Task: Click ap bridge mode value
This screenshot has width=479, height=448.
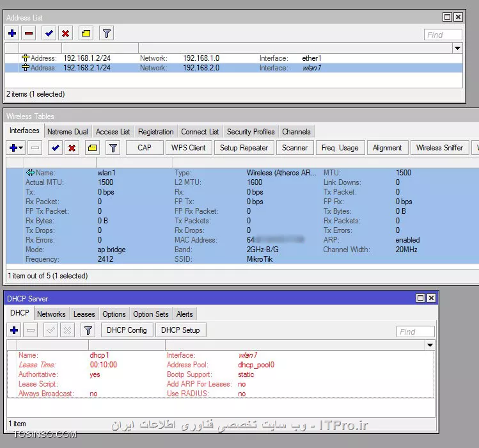Action: (x=111, y=250)
